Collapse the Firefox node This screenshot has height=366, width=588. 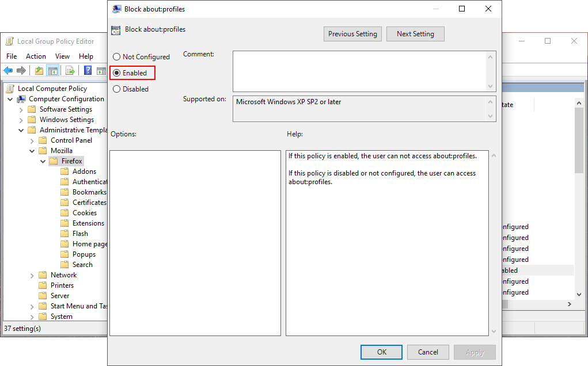tap(43, 161)
